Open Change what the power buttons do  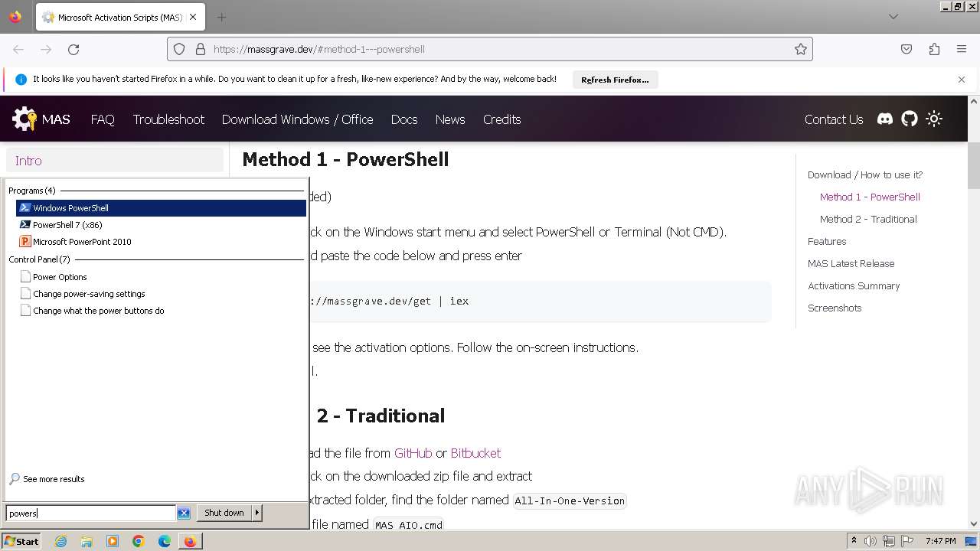click(x=98, y=311)
